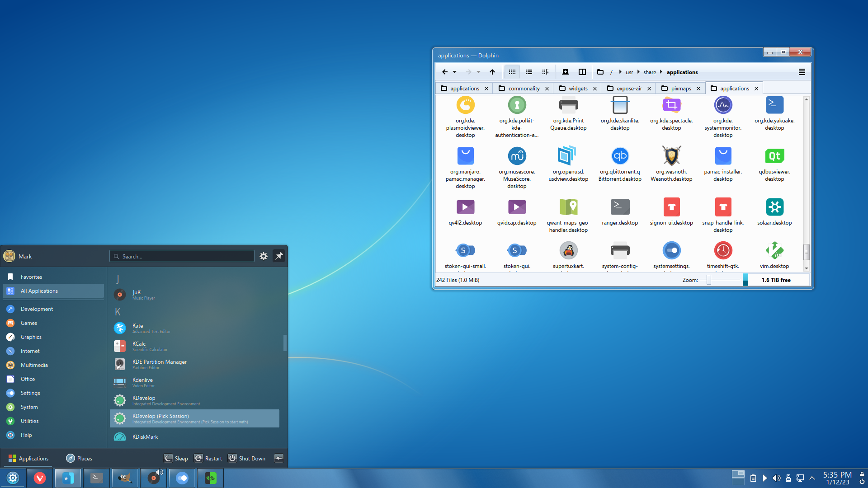Viewport: 868px width, 488px height.
Task: Select compact view mode in Dolphin
Action: [528, 72]
